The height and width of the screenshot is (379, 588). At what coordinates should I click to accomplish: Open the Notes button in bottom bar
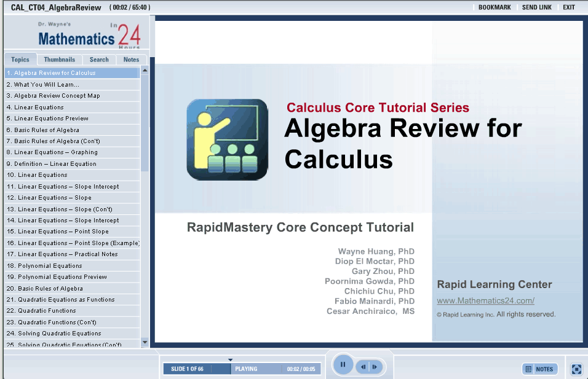point(539,369)
